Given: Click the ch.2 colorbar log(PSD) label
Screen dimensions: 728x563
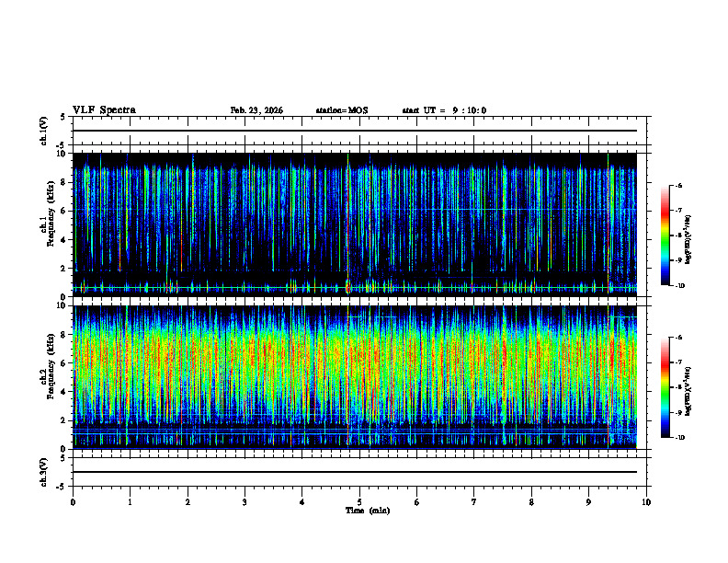Looking at the screenshot, I should (x=688, y=392).
